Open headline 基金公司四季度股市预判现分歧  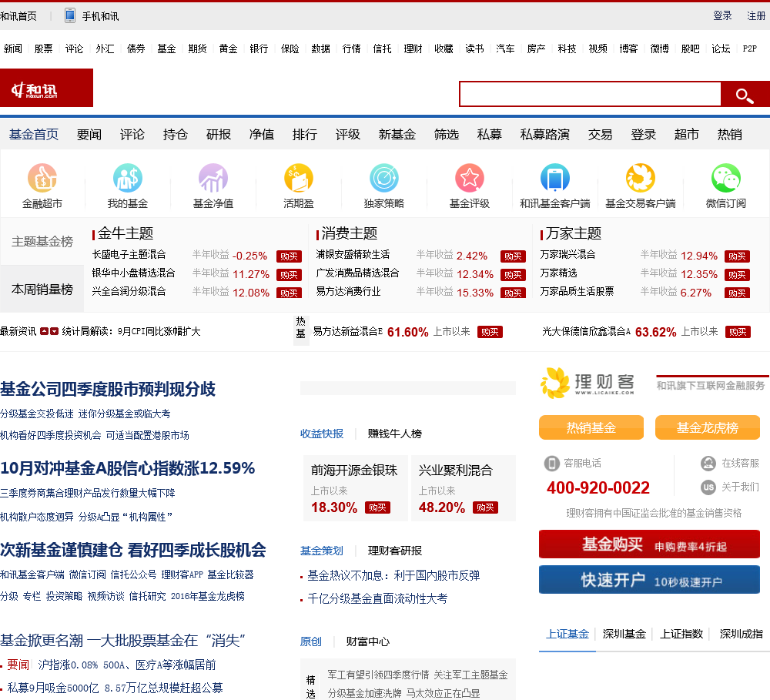[108, 389]
